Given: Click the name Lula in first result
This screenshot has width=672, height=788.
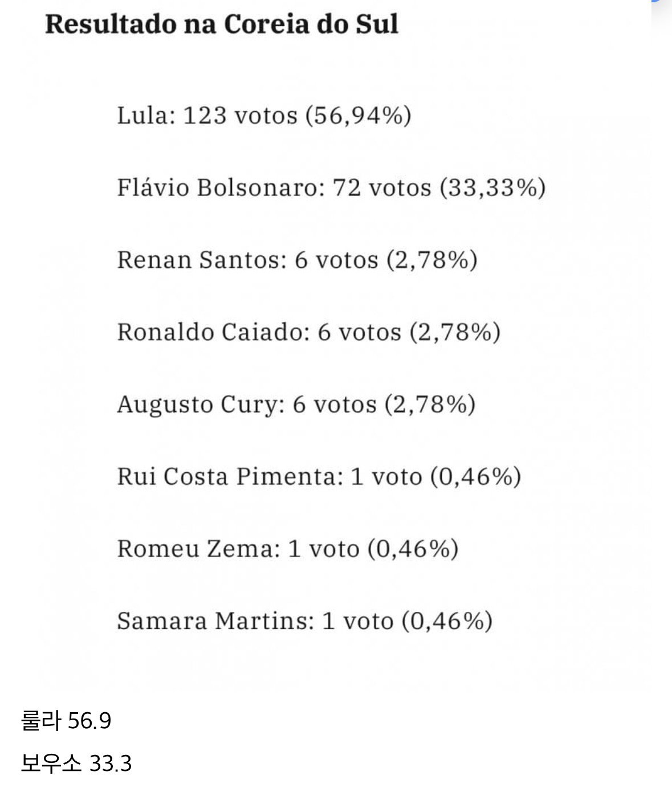Looking at the screenshot, I should [x=142, y=115].
